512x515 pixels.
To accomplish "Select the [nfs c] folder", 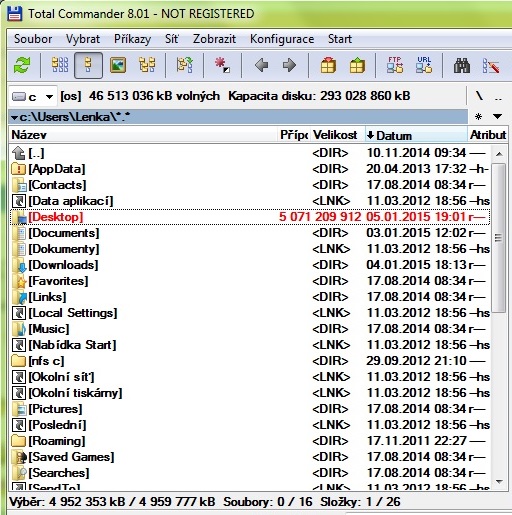I will [x=250, y=361].
